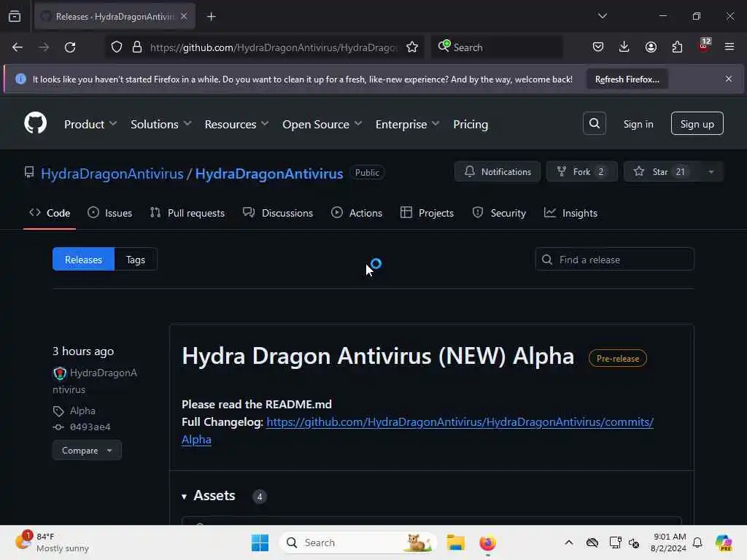747x560 pixels.
Task: Open the Compare dropdown
Action: 87,450
